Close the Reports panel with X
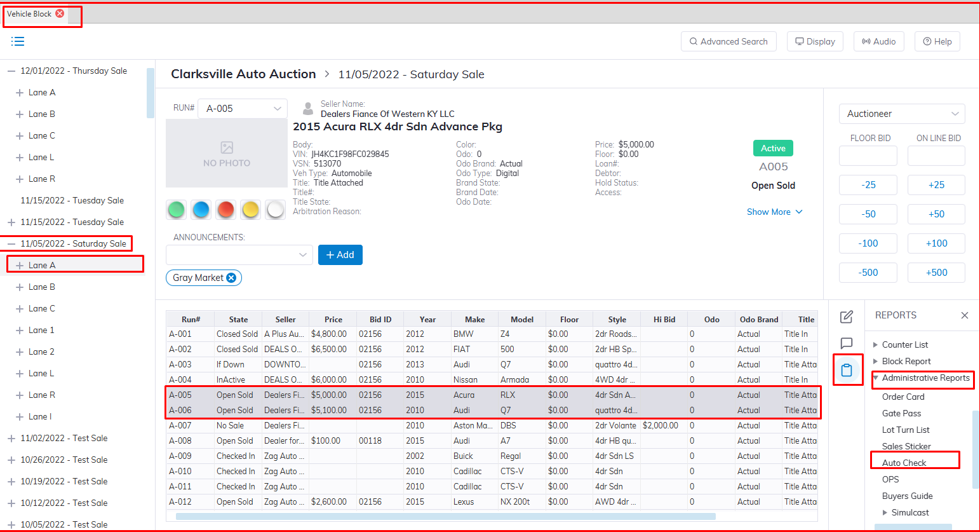 tap(964, 315)
